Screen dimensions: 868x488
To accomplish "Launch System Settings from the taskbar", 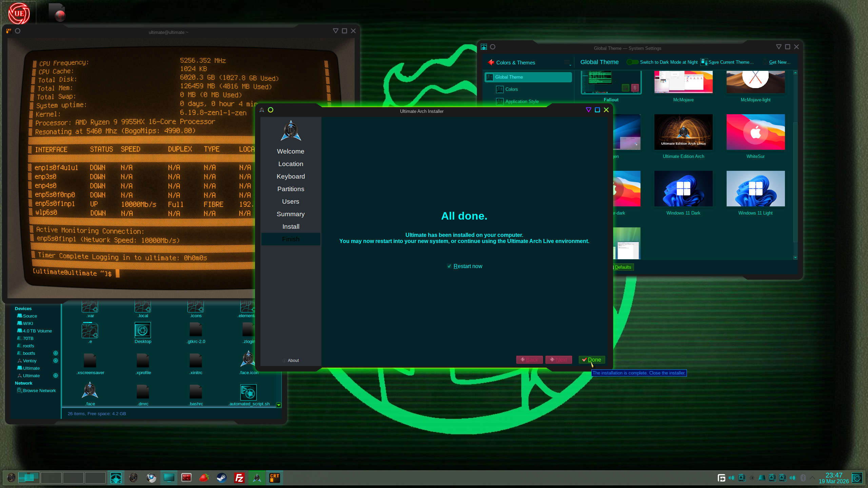I will click(x=116, y=478).
